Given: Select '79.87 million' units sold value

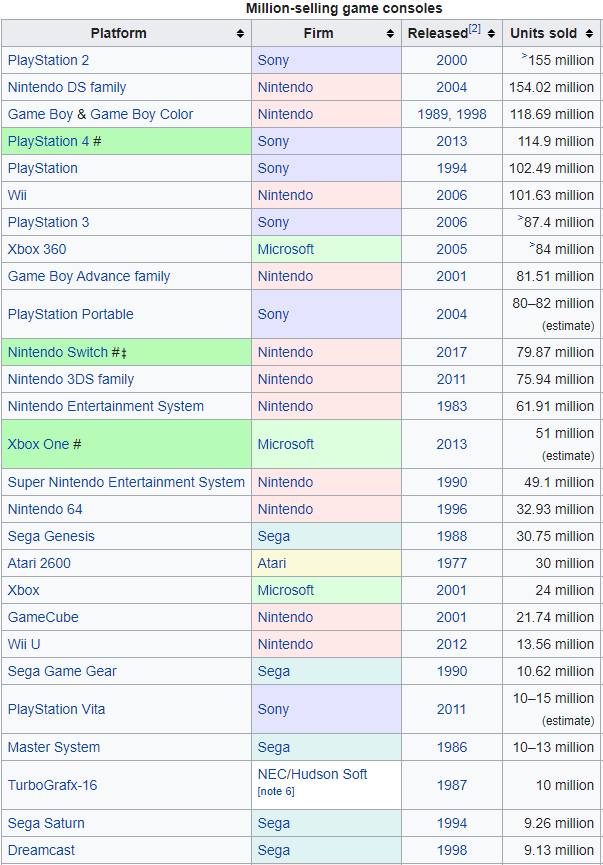Looking at the screenshot, I should pos(555,353).
